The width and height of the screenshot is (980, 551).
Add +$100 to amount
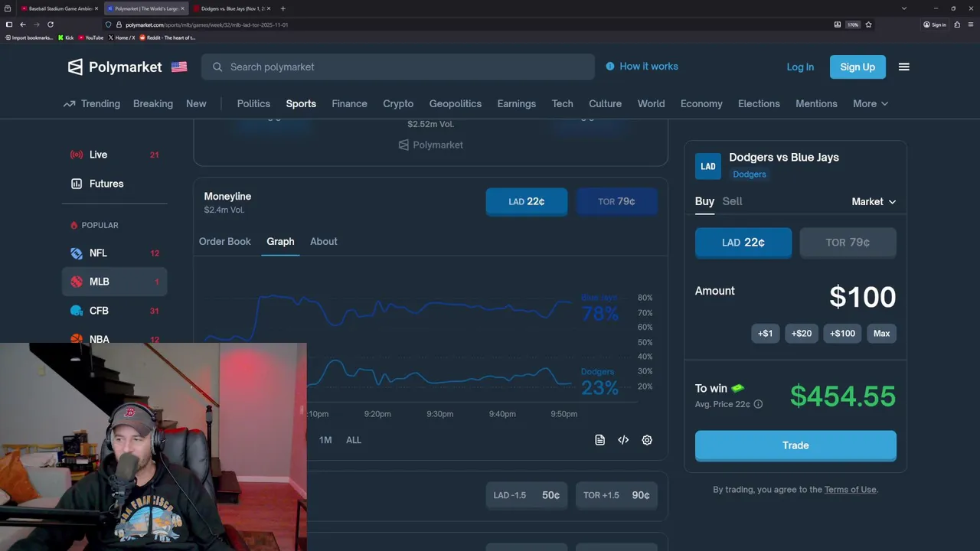(x=842, y=334)
